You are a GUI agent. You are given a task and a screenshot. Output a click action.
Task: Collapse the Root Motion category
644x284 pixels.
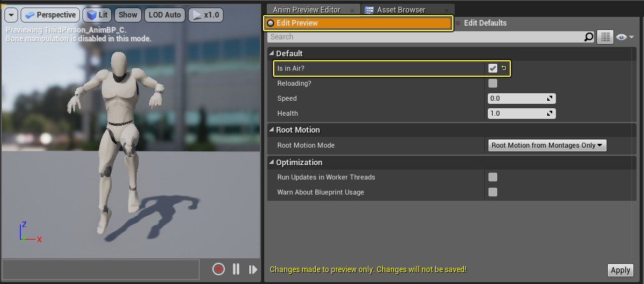pos(272,129)
